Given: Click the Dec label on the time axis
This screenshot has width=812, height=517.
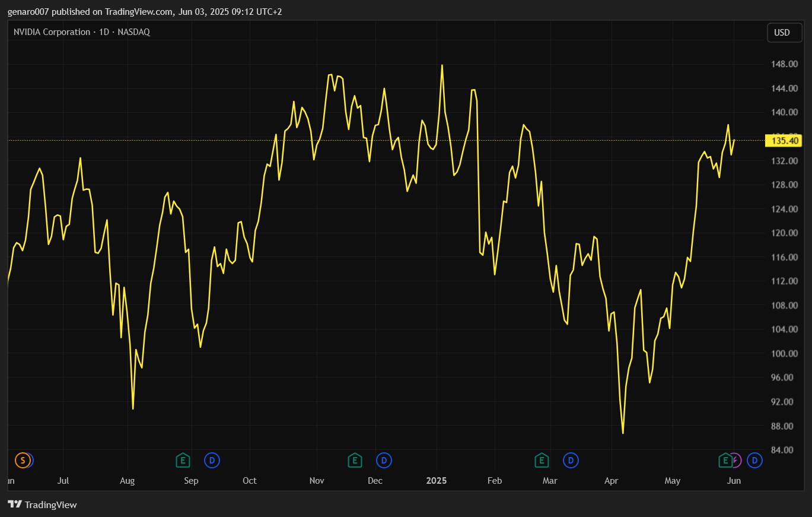Looking at the screenshot, I should point(375,481).
